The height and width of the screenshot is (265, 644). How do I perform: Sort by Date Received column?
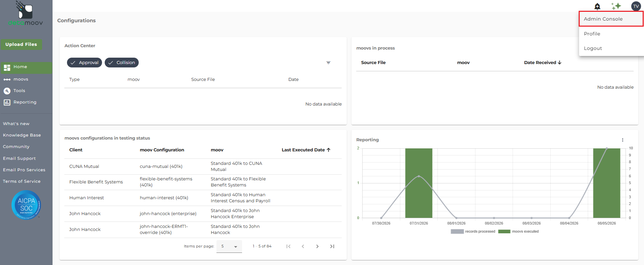tap(542, 63)
